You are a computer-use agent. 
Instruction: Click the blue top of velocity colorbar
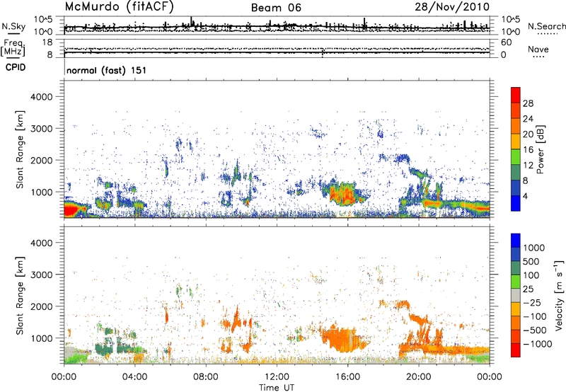(516, 241)
